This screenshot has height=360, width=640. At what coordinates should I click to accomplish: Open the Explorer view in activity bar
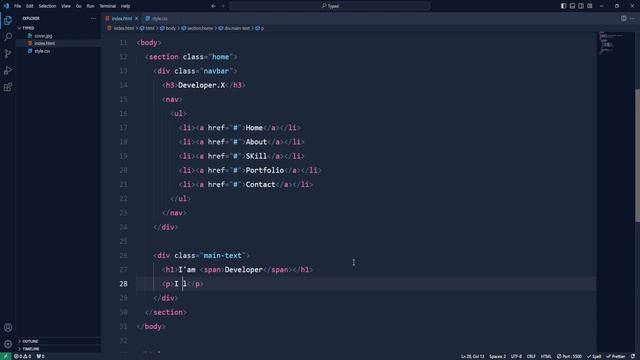[8, 20]
